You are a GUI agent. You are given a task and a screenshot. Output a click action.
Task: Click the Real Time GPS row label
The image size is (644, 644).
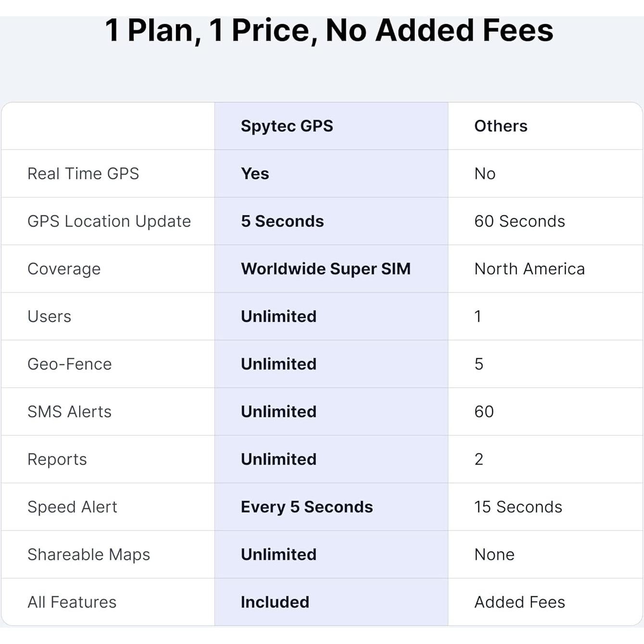click(83, 174)
